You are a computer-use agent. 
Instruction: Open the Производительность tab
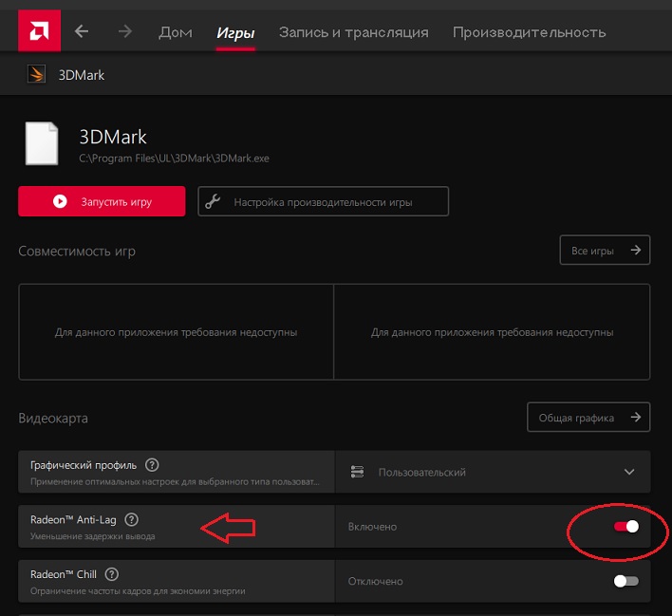pyautogui.click(x=530, y=32)
